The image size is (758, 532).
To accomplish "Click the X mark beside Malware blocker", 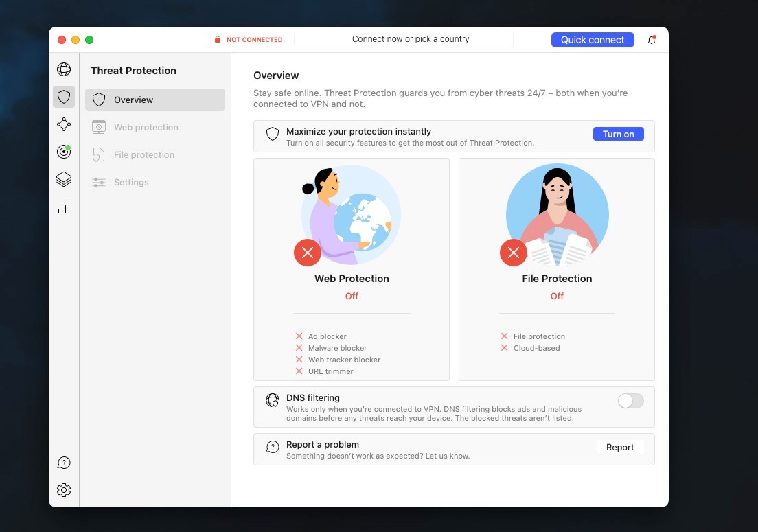I will 299,348.
